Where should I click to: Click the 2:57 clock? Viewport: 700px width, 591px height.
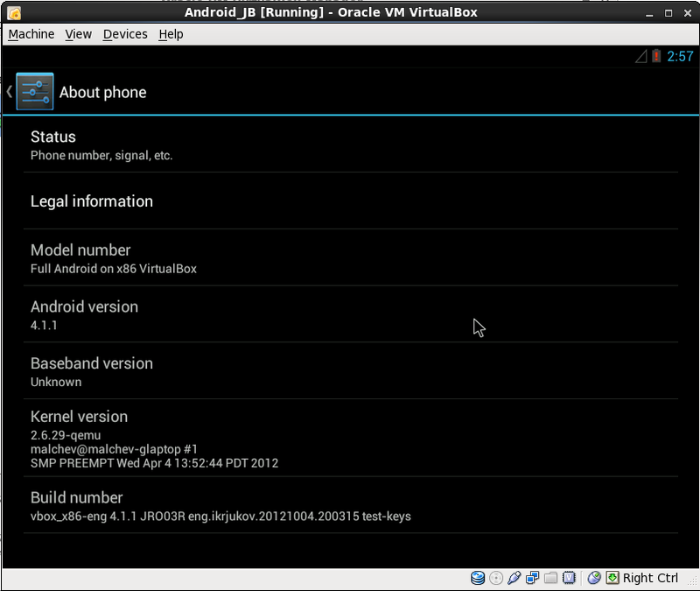click(680, 56)
